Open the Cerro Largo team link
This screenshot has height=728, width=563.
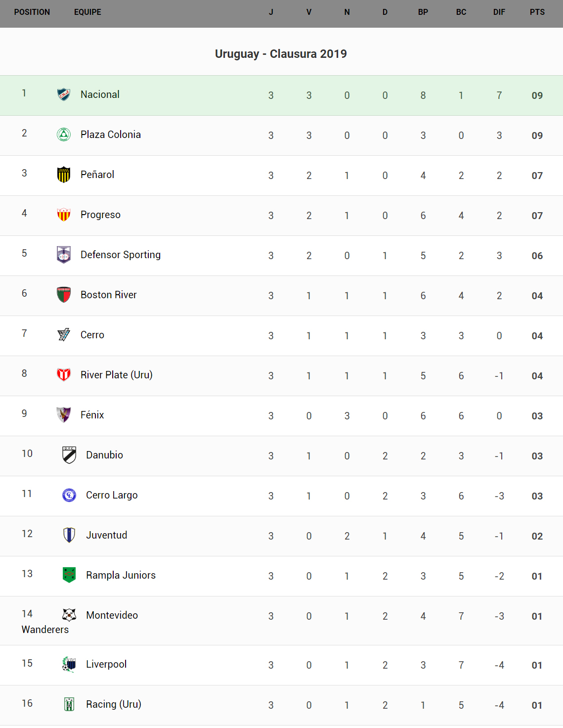[112, 495]
